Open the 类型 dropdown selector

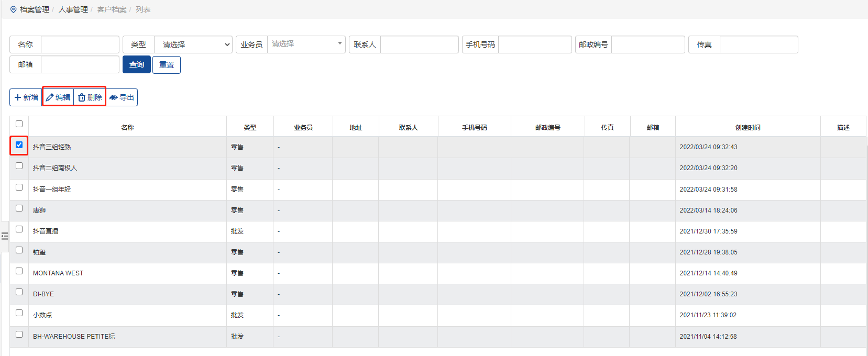click(x=193, y=44)
